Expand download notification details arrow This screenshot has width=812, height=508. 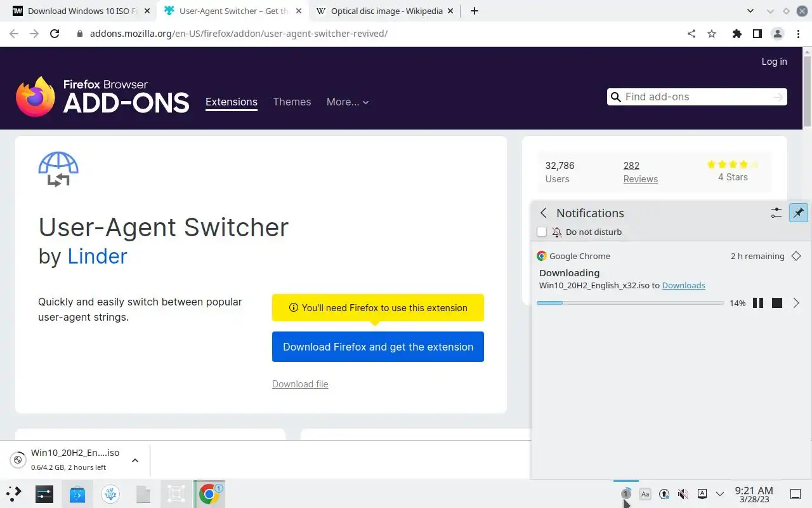796,303
